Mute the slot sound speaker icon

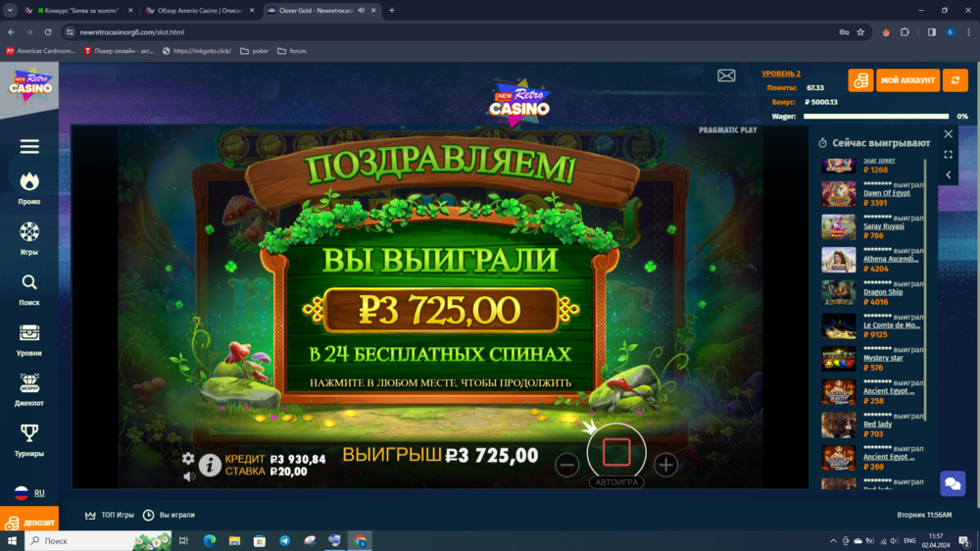coord(189,476)
